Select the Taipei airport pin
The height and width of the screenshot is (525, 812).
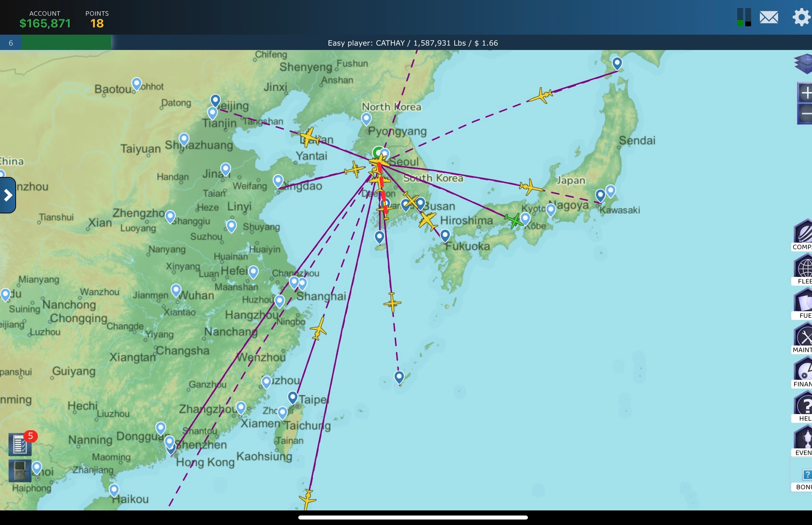coord(292,398)
